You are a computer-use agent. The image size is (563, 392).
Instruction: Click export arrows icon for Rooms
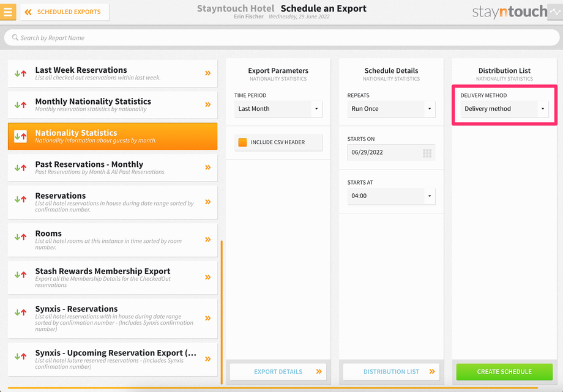(x=20, y=237)
